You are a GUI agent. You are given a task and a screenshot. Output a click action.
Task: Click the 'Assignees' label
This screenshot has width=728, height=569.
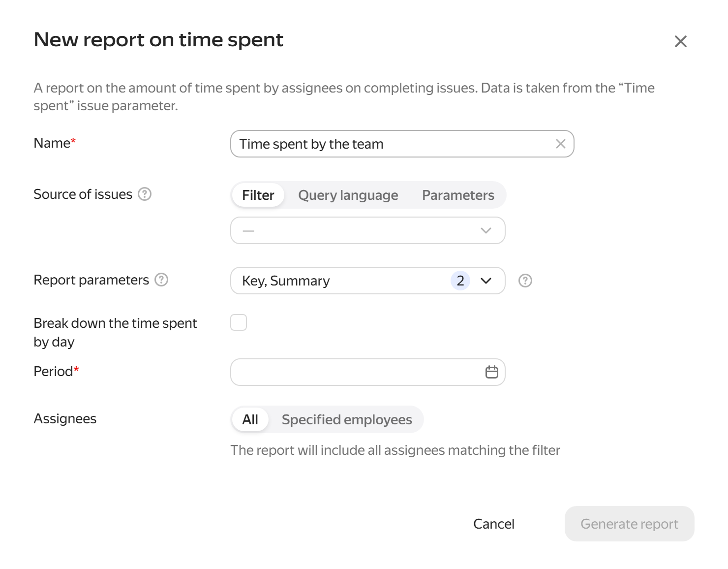pos(65,418)
